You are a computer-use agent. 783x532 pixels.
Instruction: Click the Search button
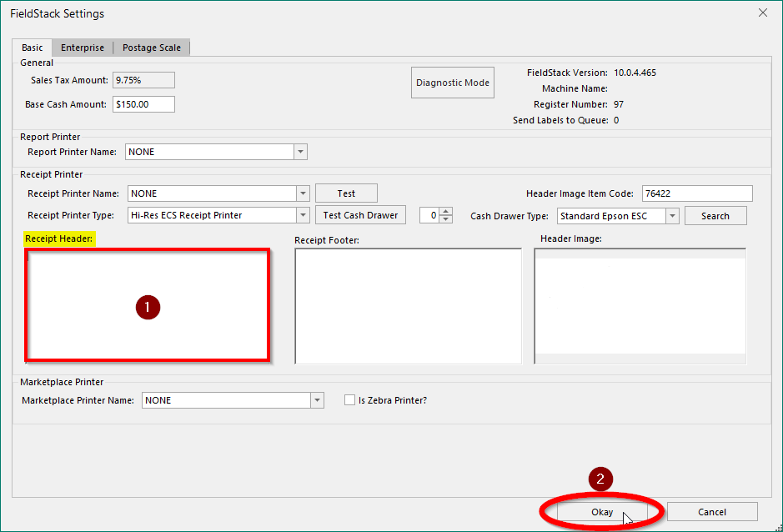coord(715,216)
